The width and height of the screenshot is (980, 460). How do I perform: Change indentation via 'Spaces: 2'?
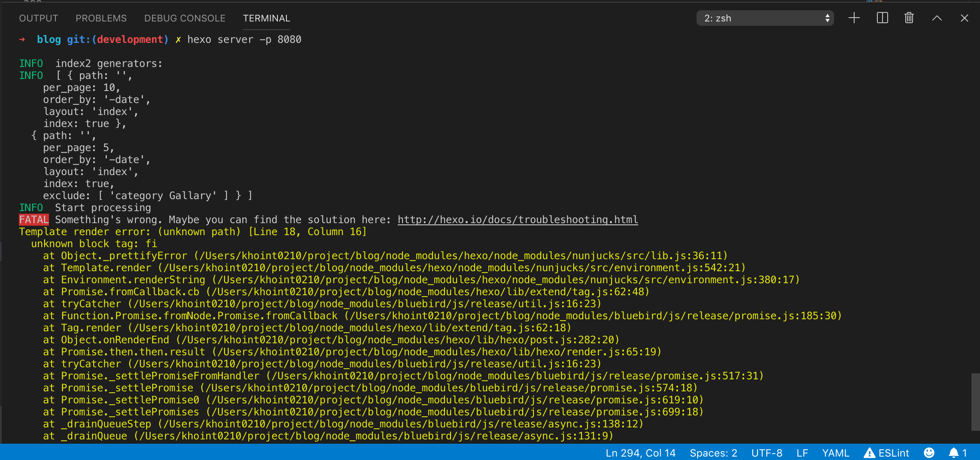point(713,453)
